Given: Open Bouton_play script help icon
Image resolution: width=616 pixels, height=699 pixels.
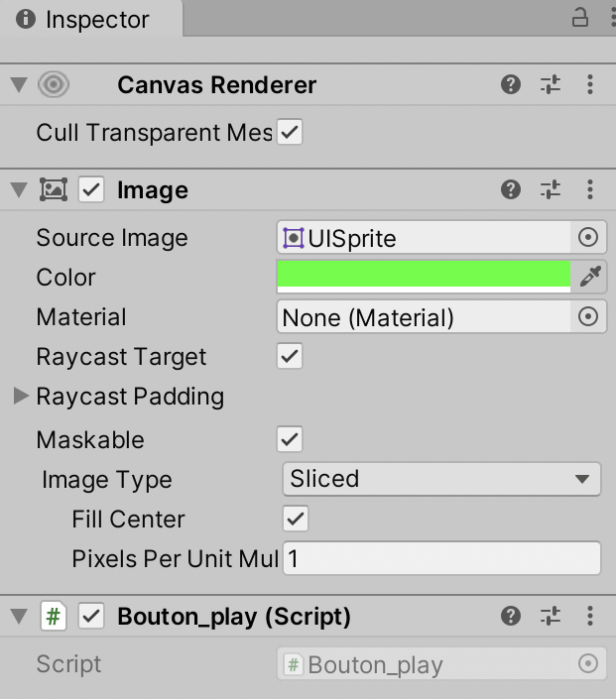Looking at the screenshot, I should coord(511,617).
